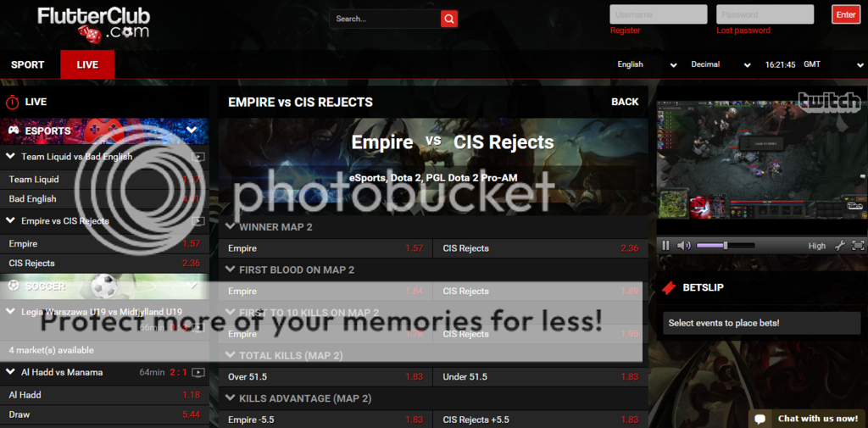
Task: Open stream icon for Team Liquid match
Action: click(198, 157)
